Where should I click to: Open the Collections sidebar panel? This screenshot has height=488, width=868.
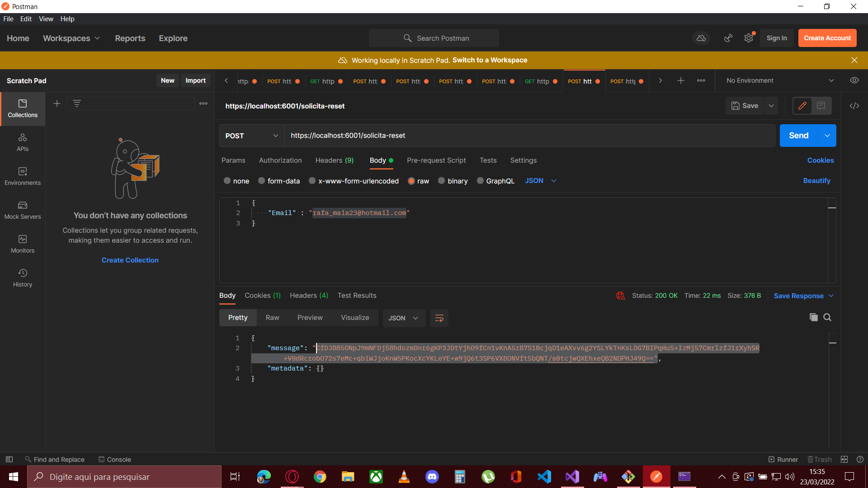(23, 109)
